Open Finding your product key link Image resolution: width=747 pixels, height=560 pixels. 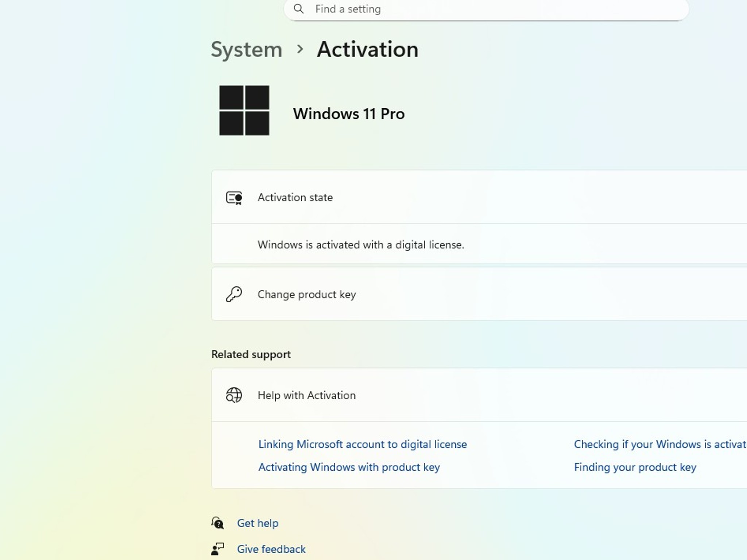[635, 467]
